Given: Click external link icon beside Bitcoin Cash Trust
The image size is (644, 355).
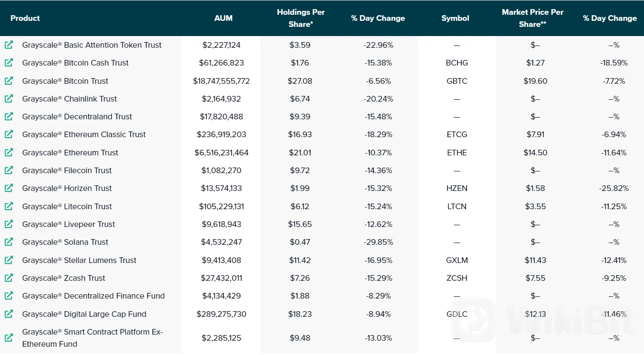Looking at the screenshot, I should click(9, 62).
